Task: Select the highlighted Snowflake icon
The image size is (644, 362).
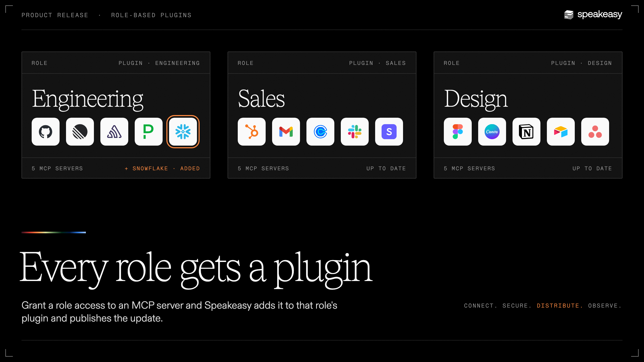Action: click(183, 132)
